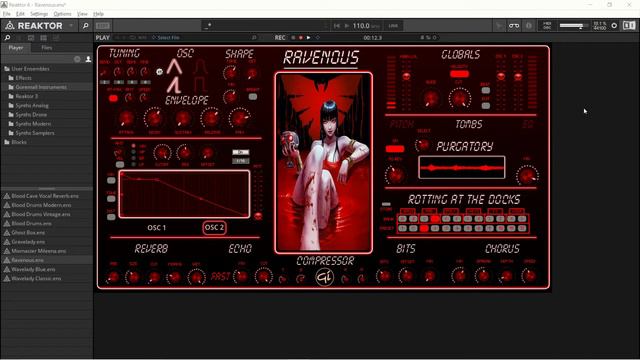This screenshot has height=360, width=640.
Task: Click the main transport play button beside the tempo
Action: (347, 26)
